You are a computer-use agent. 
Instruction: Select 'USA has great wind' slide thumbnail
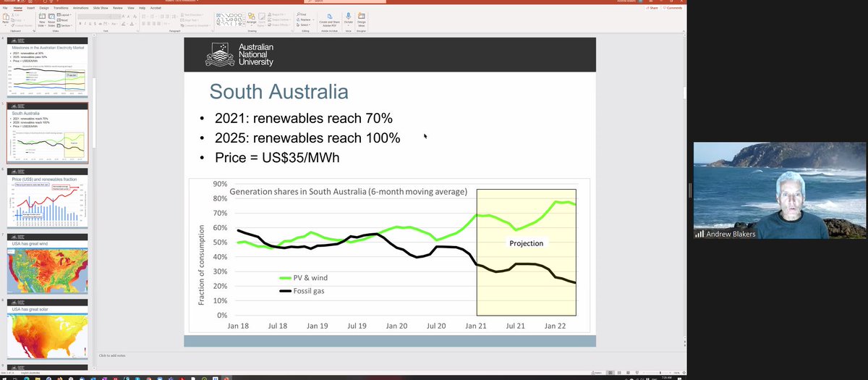(x=47, y=264)
